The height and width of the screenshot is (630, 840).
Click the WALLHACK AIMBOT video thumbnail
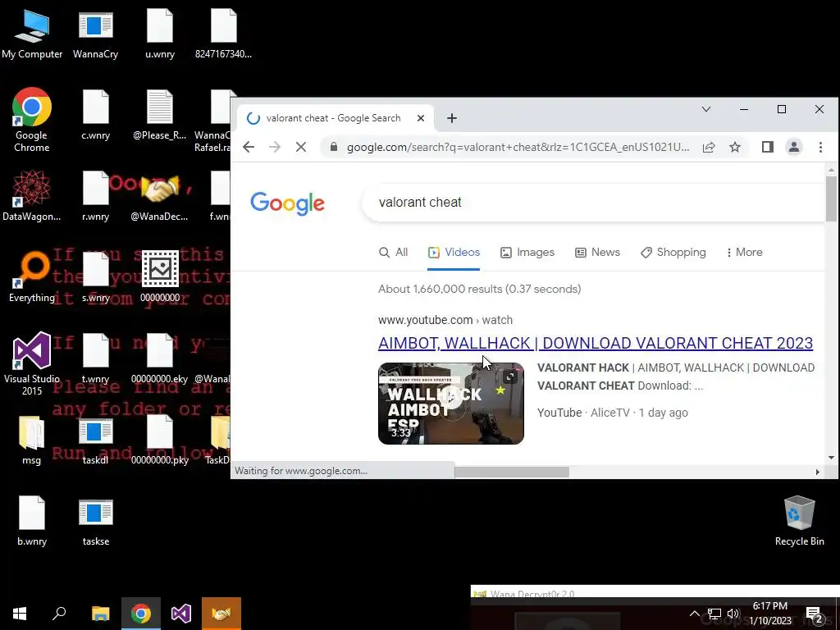pos(451,404)
